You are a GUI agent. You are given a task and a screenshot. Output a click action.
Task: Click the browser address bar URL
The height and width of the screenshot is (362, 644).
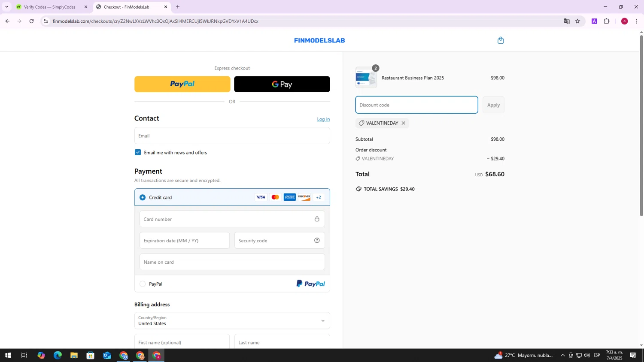pos(155,21)
